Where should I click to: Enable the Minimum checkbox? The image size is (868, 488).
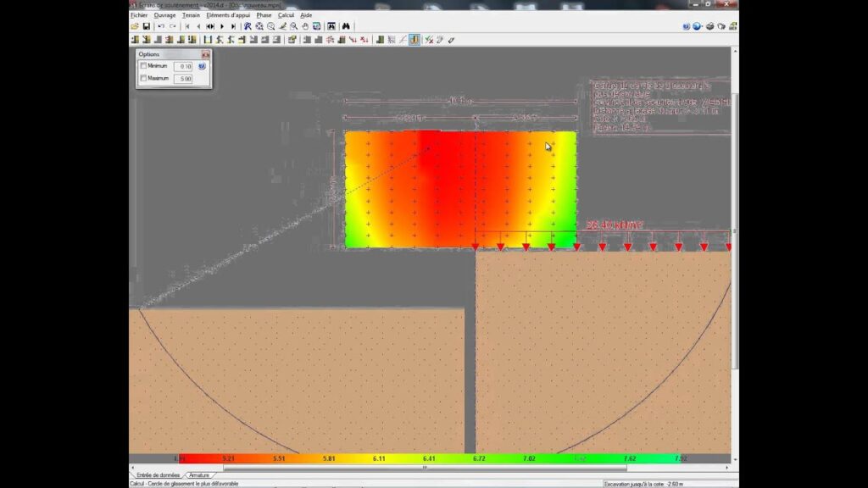click(144, 66)
